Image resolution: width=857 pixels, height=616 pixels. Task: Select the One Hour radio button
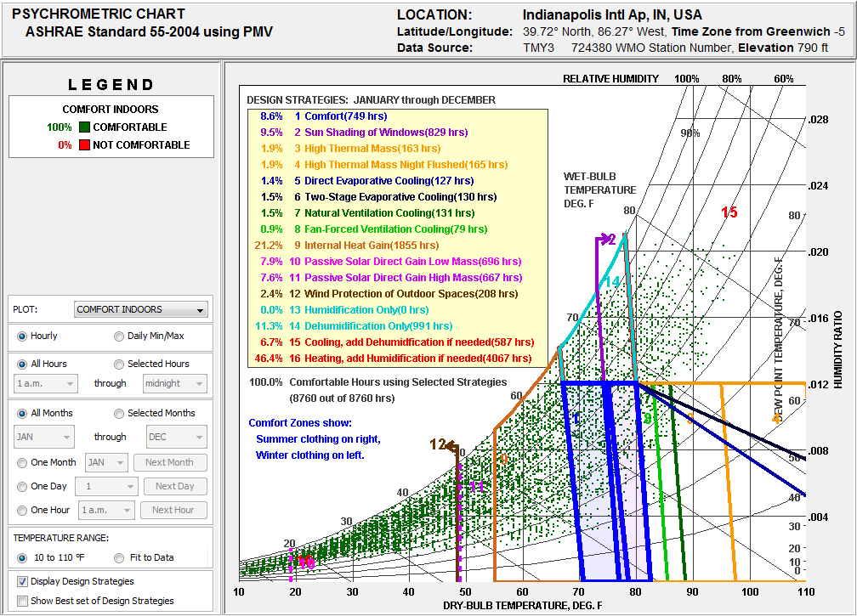(22, 511)
